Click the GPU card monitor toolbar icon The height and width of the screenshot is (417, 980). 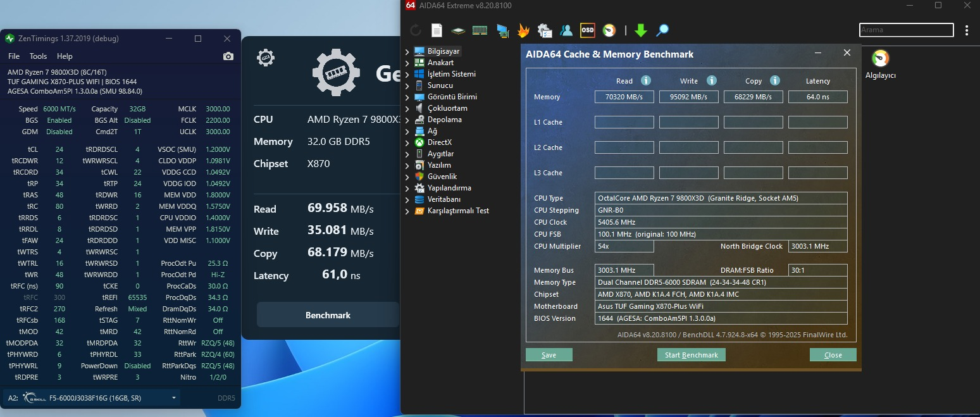coord(502,30)
